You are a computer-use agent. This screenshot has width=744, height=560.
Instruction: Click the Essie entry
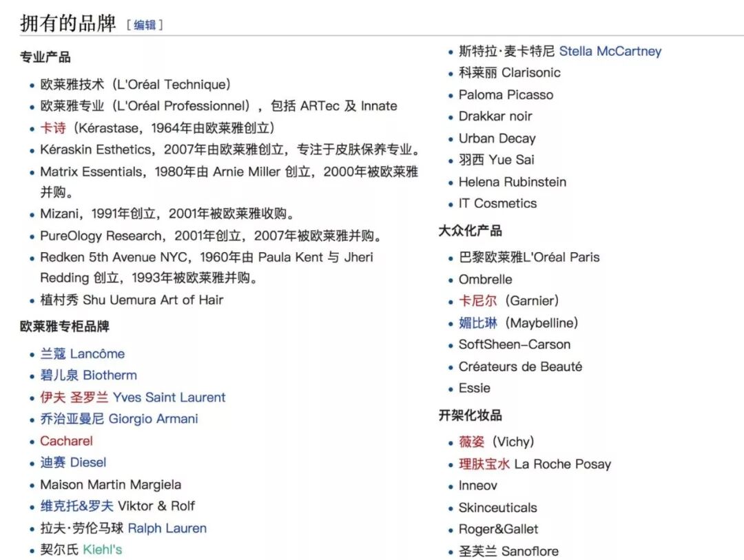tap(475, 388)
